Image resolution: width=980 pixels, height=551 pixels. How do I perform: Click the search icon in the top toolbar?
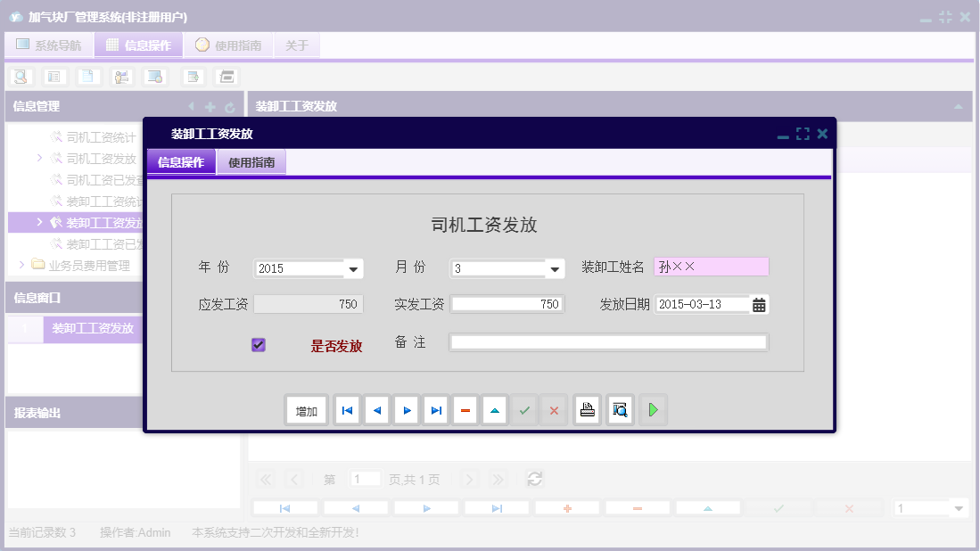20,77
